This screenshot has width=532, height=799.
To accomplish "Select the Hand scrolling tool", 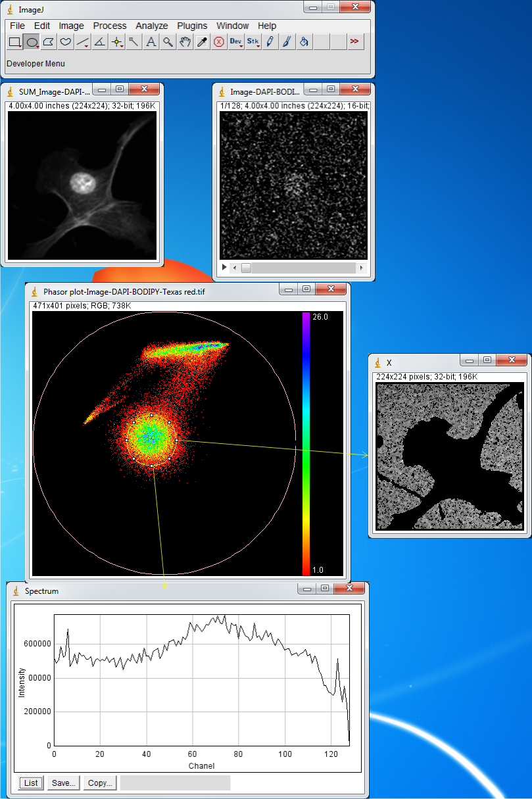I will [x=185, y=42].
